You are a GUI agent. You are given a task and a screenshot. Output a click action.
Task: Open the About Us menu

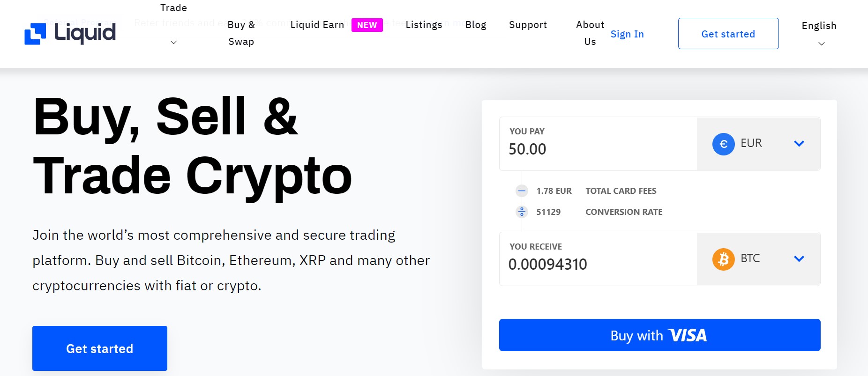(x=589, y=33)
